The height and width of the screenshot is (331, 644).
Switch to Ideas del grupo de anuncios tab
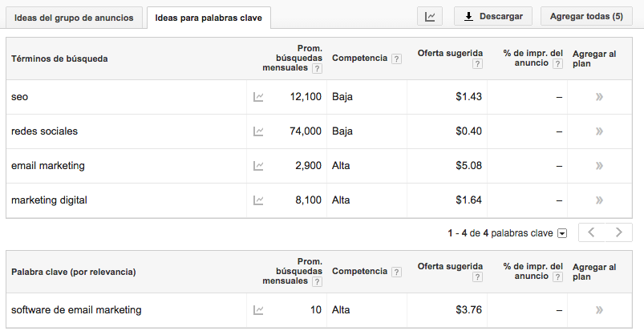(x=74, y=18)
